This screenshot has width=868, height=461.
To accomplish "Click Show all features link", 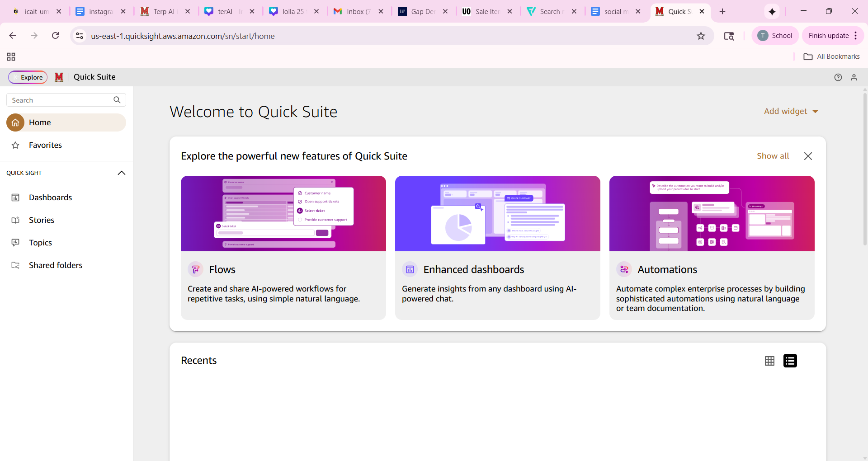I will [x=773, y=156].
